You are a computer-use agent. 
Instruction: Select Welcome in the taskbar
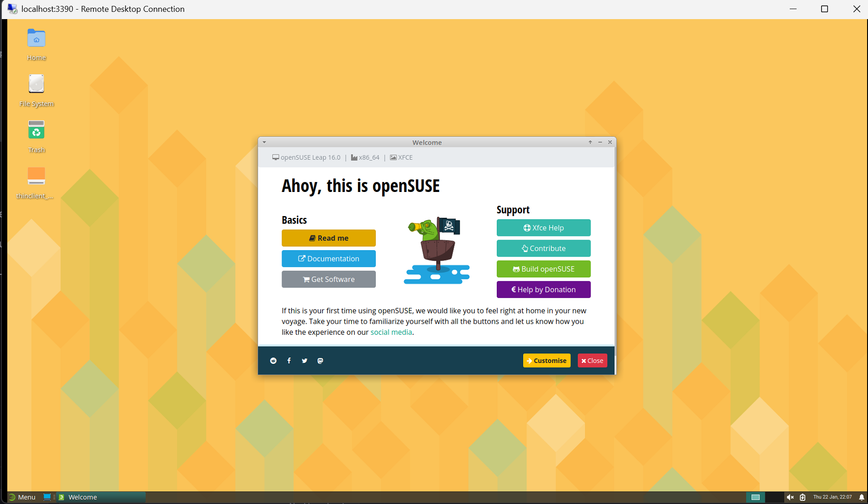click(x=83, y=497)
